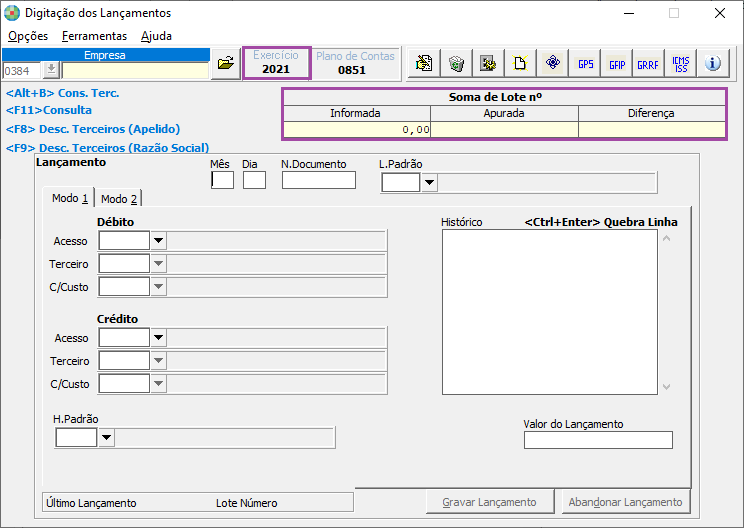Click the Débito Terceiro code field
The width and height of the screenshot is (744, 528).
click(x=124, y=263)
